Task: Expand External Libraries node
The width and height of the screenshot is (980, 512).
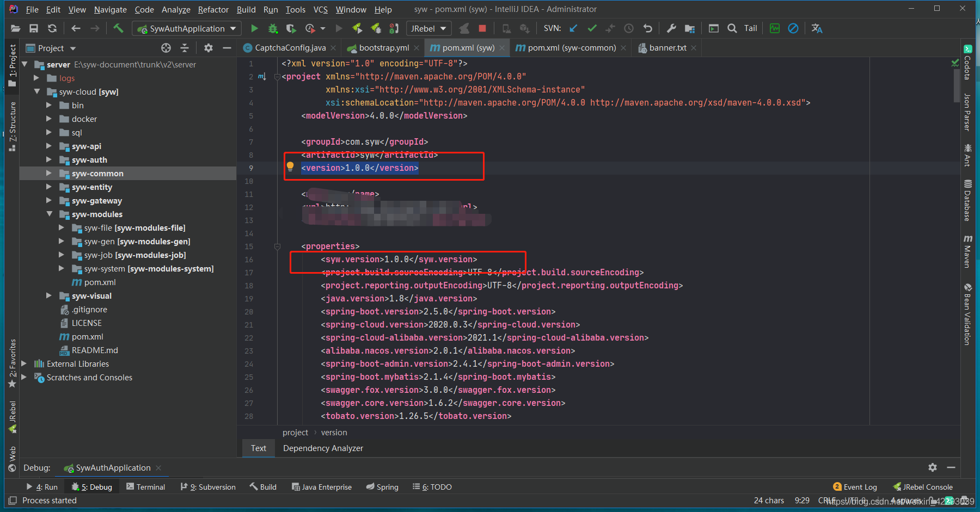Action: (x=24, y=363)
